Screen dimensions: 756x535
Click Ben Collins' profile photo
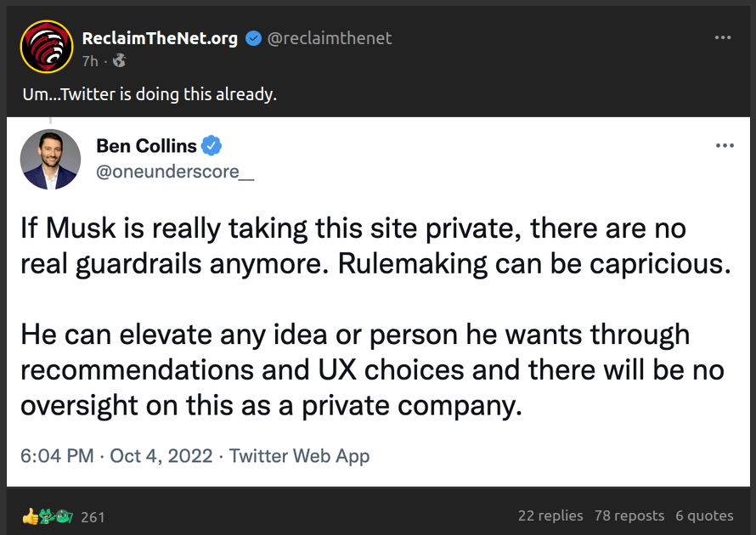click(50, 160)
